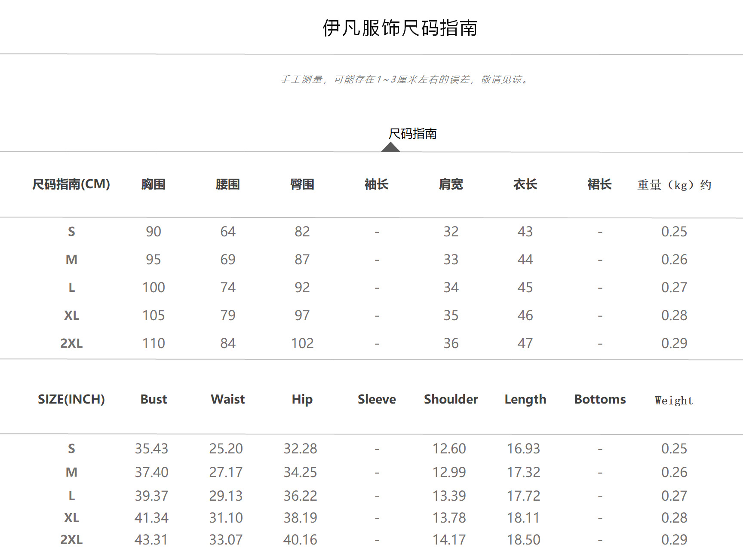Click the 伊凡服饰尺码指南 title

coord(400,28)
